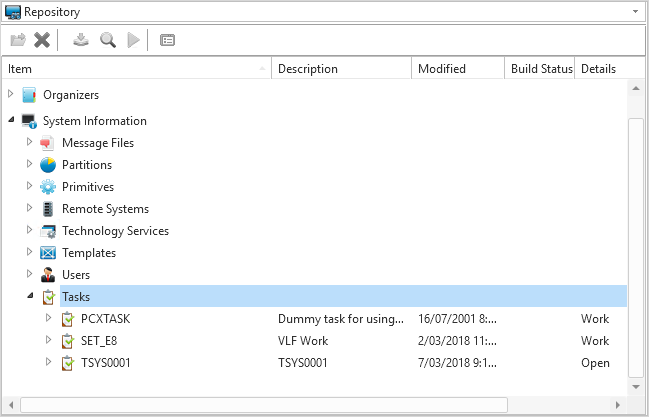The width and height of the screenshot is (649, 417).
Task: Click the vertical scrollbar down arrow
Action: tap(636, 387)
